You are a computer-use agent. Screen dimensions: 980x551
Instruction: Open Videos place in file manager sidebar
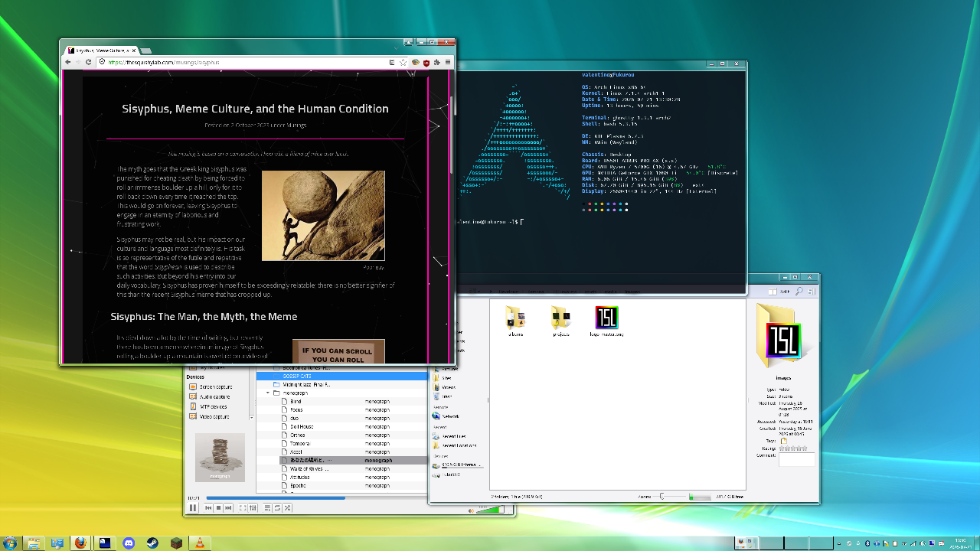[443, 387]
